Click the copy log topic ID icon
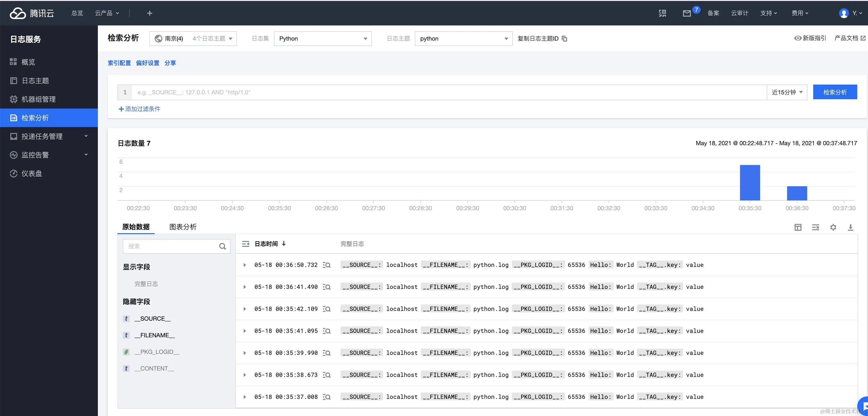Image resolution: width=868 pixels, height=416 pixels. 564,39
